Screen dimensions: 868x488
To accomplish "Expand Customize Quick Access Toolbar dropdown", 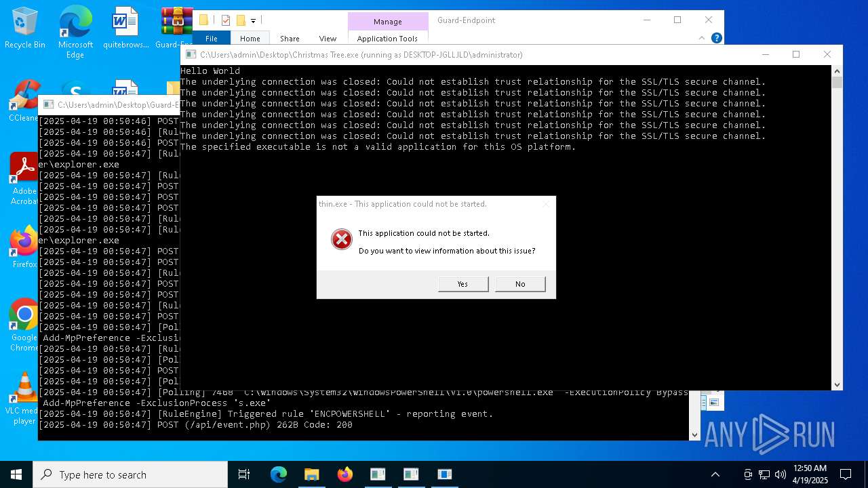I will [x=253, y=21].
